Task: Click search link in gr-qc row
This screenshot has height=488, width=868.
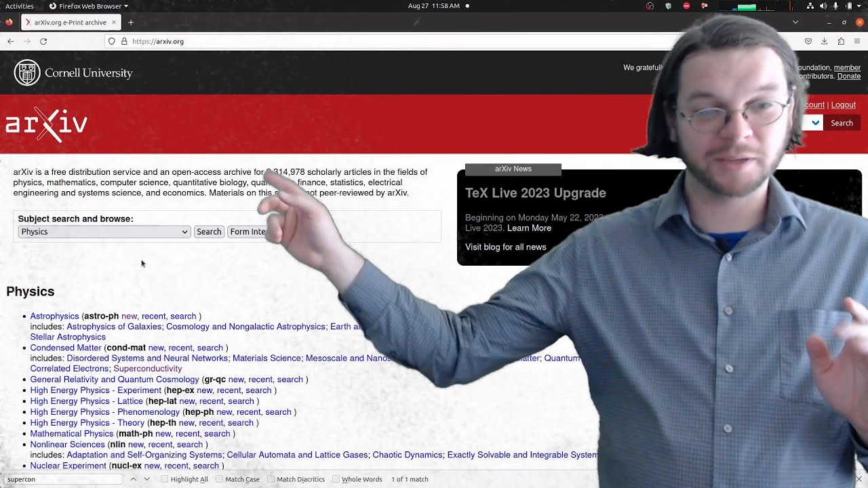Action: click(x=290, y=380)
